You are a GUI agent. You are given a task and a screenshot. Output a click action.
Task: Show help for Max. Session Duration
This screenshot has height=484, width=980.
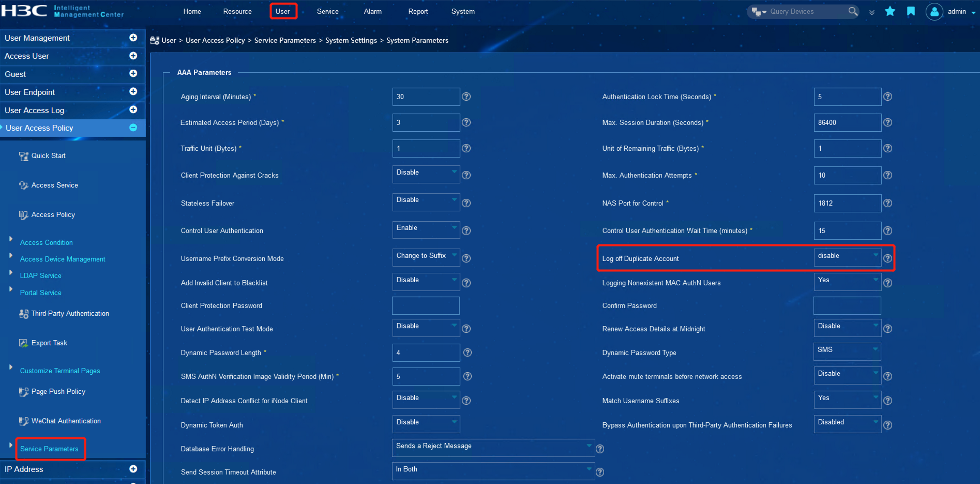[x=888, y=122]
